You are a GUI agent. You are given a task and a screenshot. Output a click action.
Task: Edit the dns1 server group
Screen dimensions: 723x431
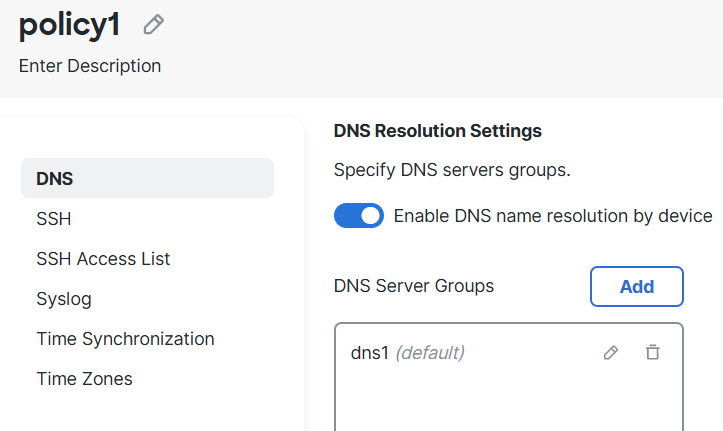point(611,352)
